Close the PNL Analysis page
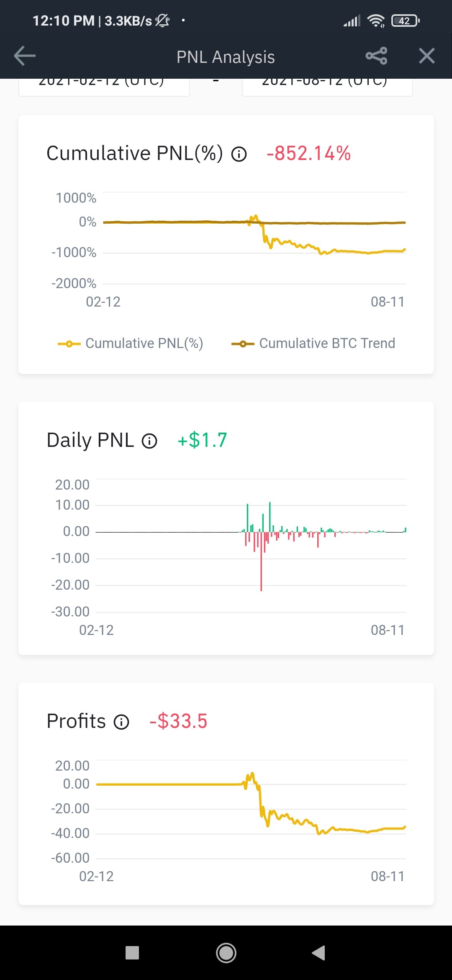Screen dimensions: 452x980 tap(427, 56)
